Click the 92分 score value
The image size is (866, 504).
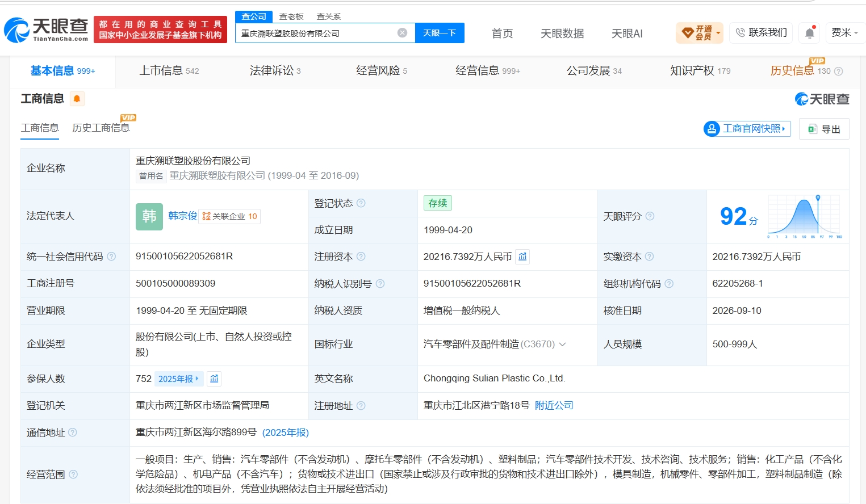739,216
